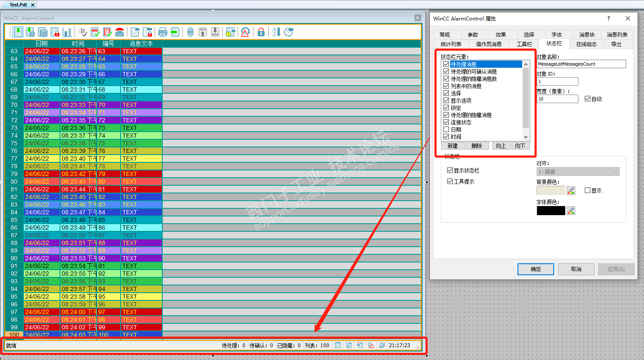Toggle the 列表中的消息 checkbox
This screenshot has height=360, width=644.
pyautogui.click(x=446, y=86)
